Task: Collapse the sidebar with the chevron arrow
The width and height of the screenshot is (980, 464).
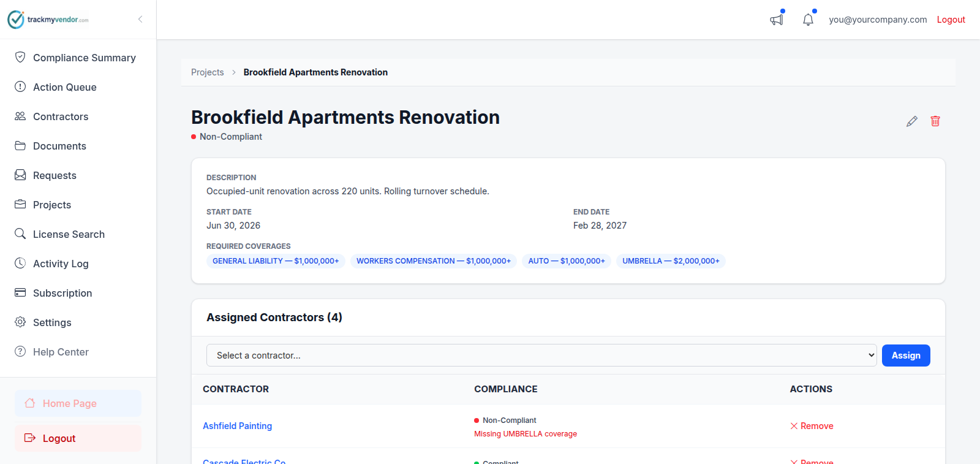Action: [140, 19]
